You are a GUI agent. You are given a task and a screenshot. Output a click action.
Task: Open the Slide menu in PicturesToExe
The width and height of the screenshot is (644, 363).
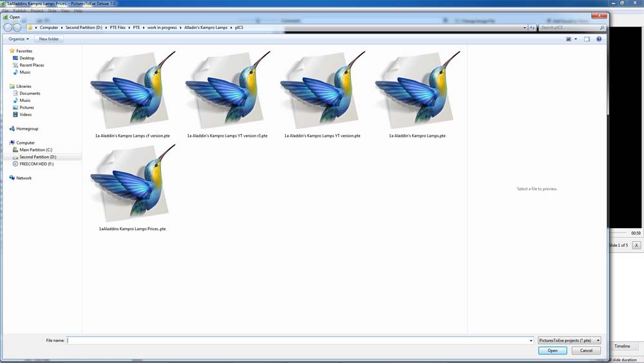(x=52, y=11)
